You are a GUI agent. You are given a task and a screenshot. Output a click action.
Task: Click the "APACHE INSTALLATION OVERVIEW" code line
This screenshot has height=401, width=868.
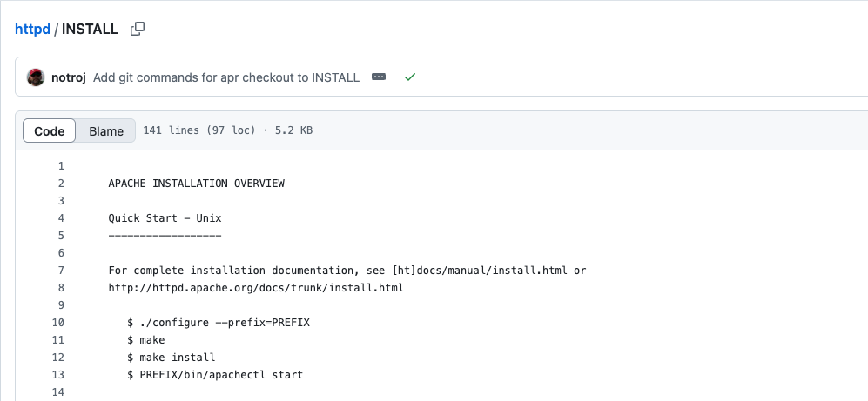(196, 184)
